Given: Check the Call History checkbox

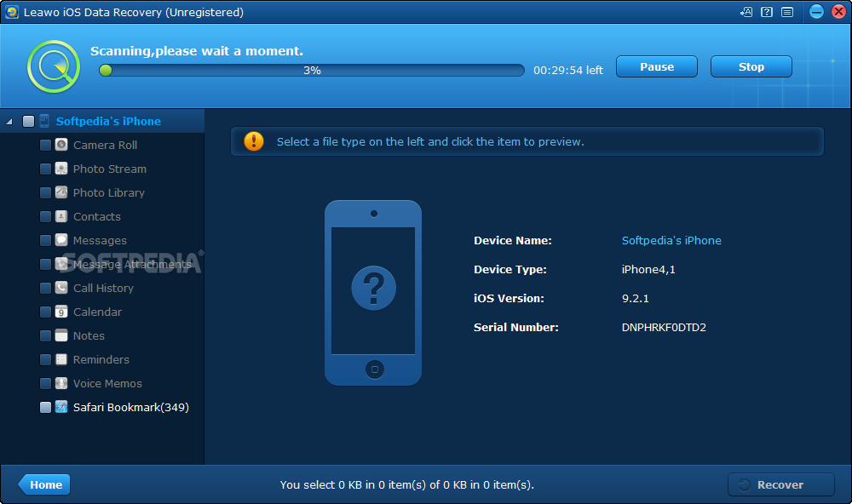Looking at the screenshot, I should (x=46, y=288).
